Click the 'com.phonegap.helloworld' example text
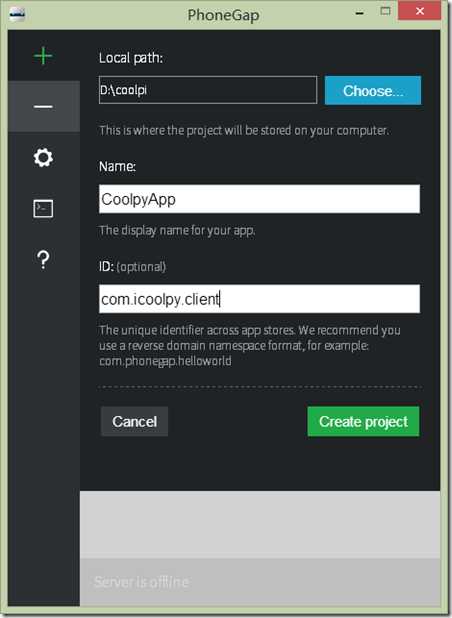Image resolution: width=452 pixels, height=618 pixels. click(165, 361)
